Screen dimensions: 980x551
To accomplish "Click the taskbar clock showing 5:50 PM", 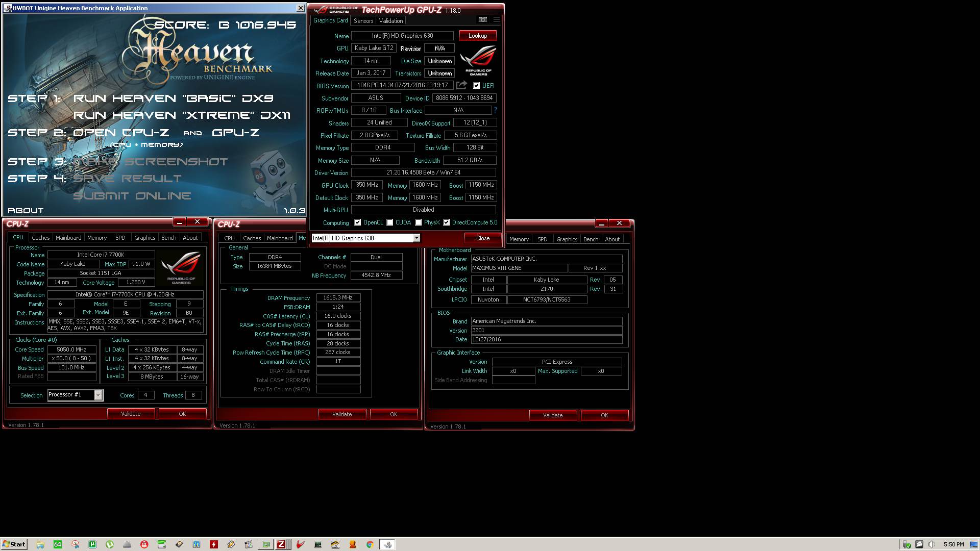I will pyautogui.click(x=953, y=544).
